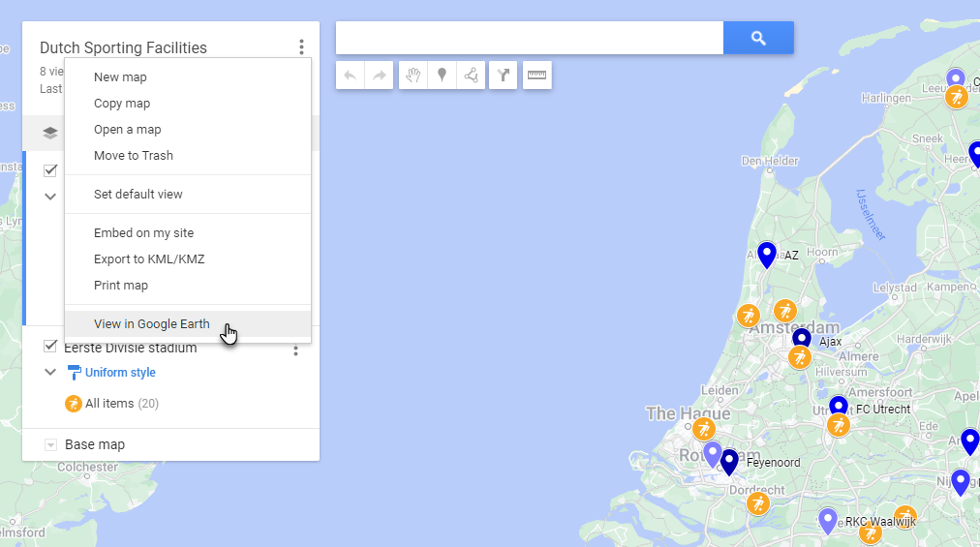Screen dimensions: 980x547
Task: Click the All items (20) row
Action: (122, 403)
